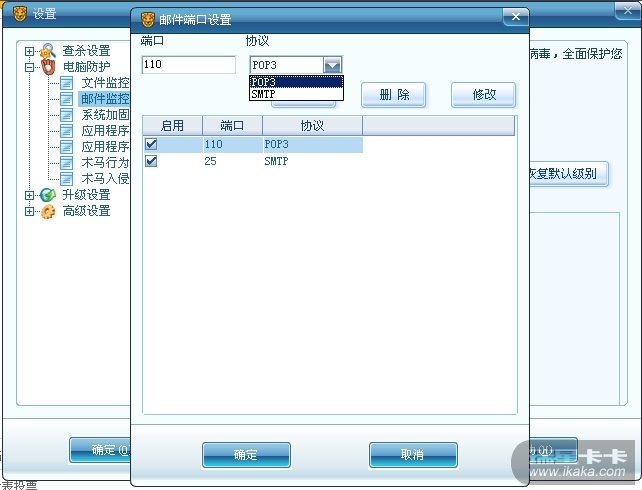642x490 pixels.
Task: Click the document icon beside 系统加固
Action: [x=66, y=115]
